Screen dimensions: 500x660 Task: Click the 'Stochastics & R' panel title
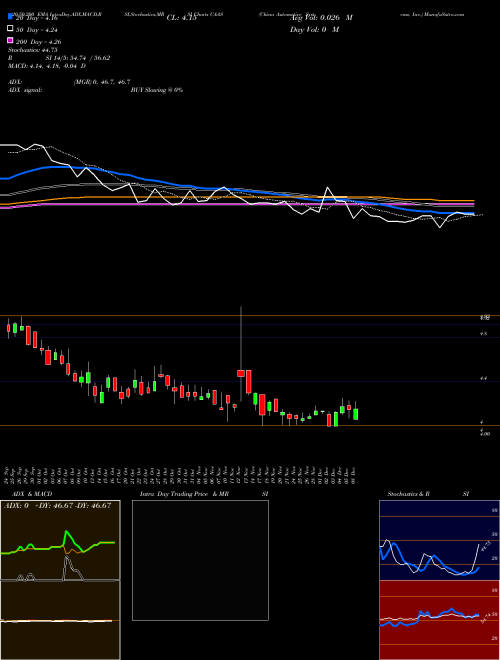[x=408, y=494]
